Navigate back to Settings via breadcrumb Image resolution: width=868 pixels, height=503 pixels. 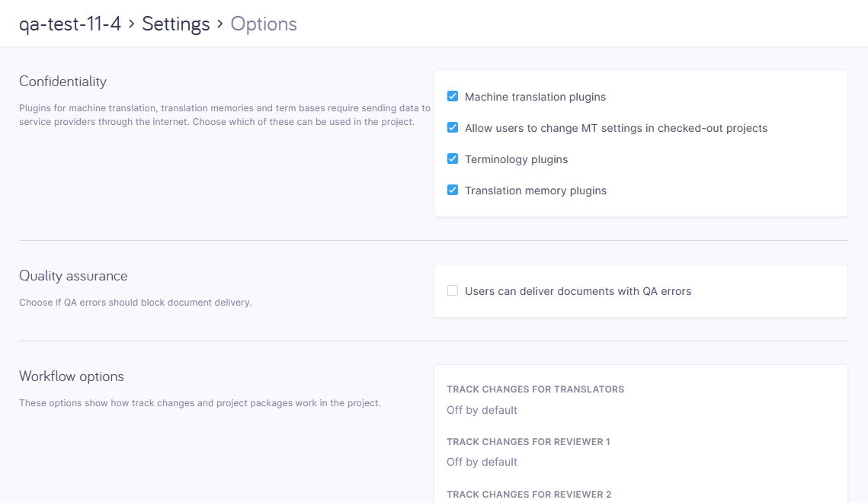click(x=176, y=24)
